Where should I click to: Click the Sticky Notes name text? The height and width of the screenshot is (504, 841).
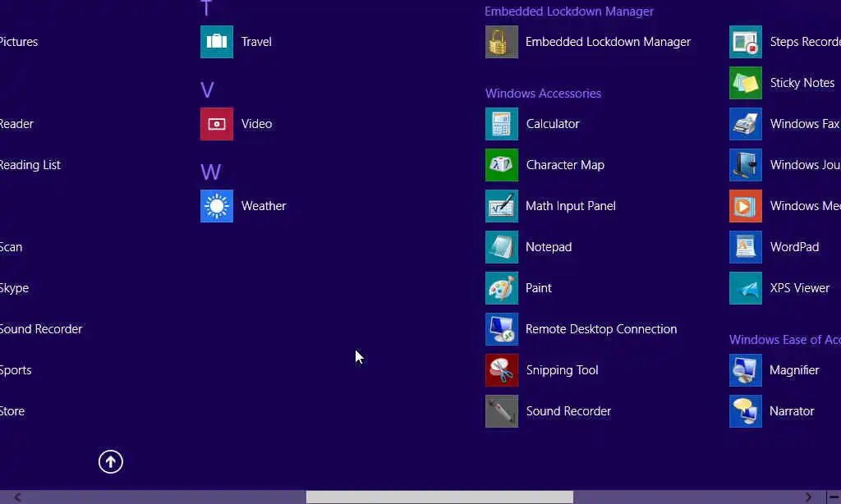click(x=802, y=83)
